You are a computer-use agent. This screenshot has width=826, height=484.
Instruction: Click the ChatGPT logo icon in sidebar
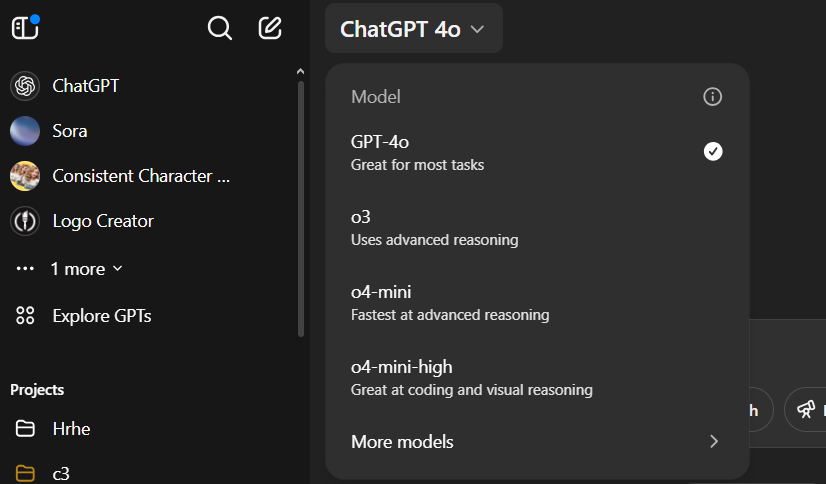pos(25,86)
